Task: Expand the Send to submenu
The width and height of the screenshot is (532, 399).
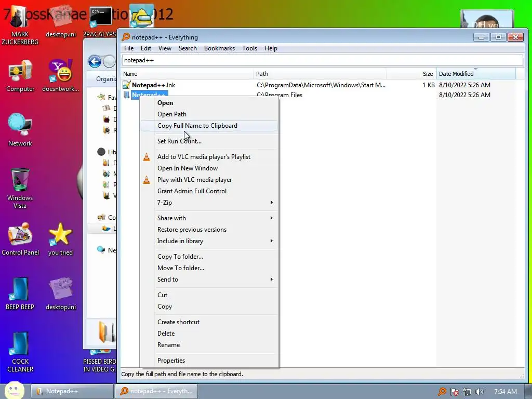Action: 215,279
